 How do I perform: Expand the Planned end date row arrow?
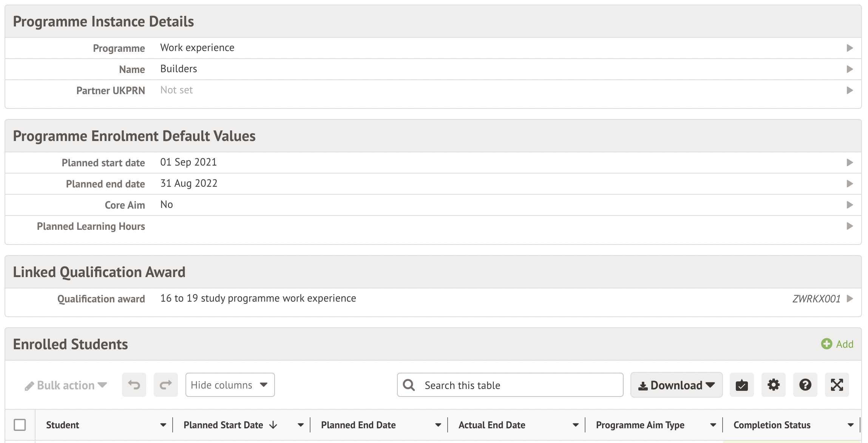pyautogui.click(x=849, y=184)
